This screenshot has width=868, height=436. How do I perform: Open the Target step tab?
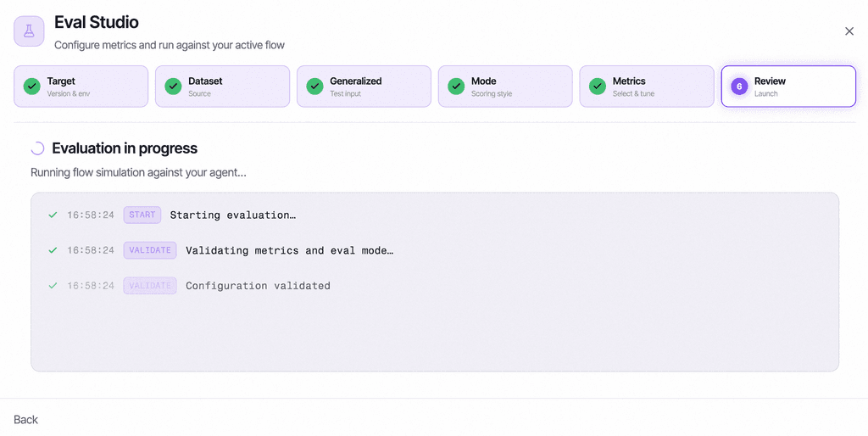click(81, 87)
